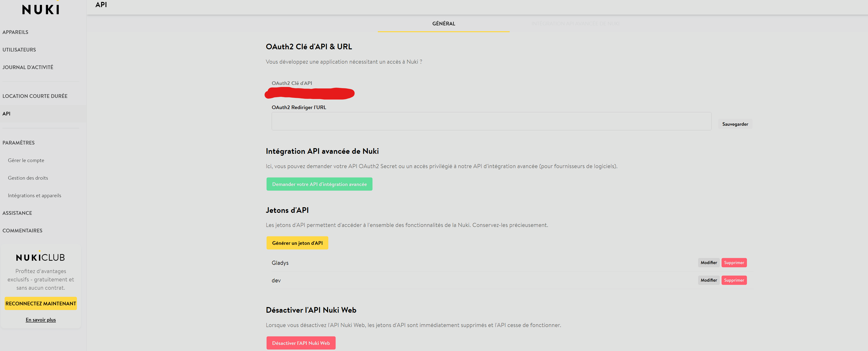Delete the dev API token
868x351 pixels.
pos(734,280)
